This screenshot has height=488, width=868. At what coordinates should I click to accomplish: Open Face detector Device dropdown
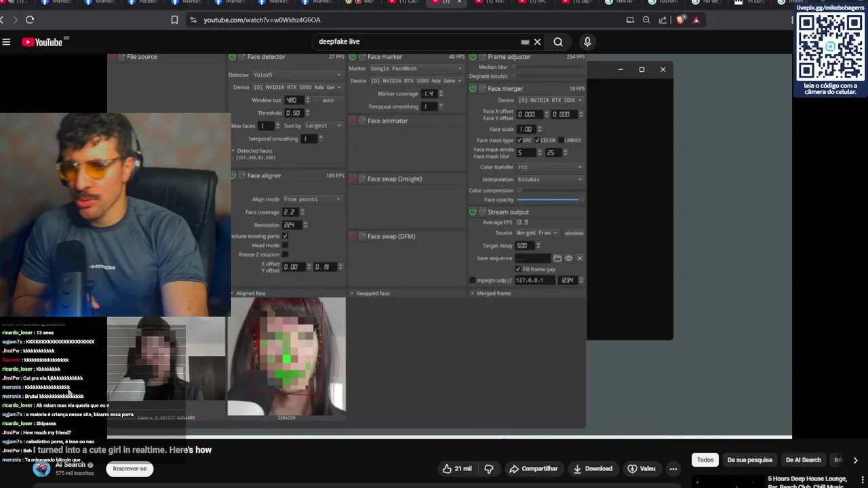[297, 87]
